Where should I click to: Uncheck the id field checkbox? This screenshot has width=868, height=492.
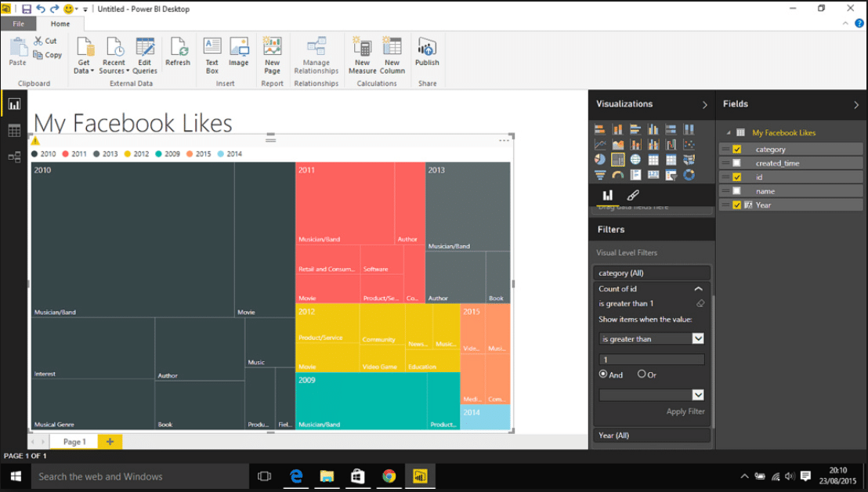737,177
